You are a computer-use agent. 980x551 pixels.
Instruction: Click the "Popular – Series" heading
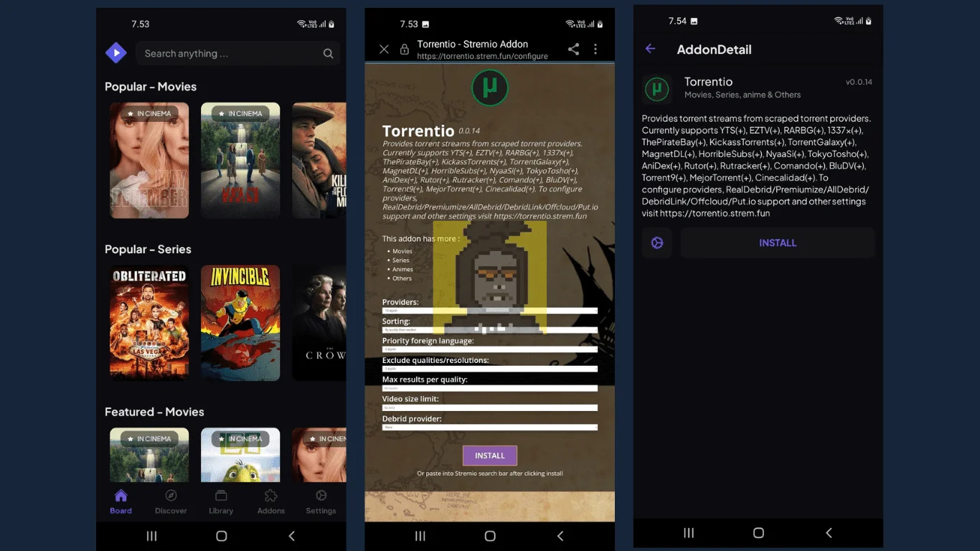(x=148, y=250)
